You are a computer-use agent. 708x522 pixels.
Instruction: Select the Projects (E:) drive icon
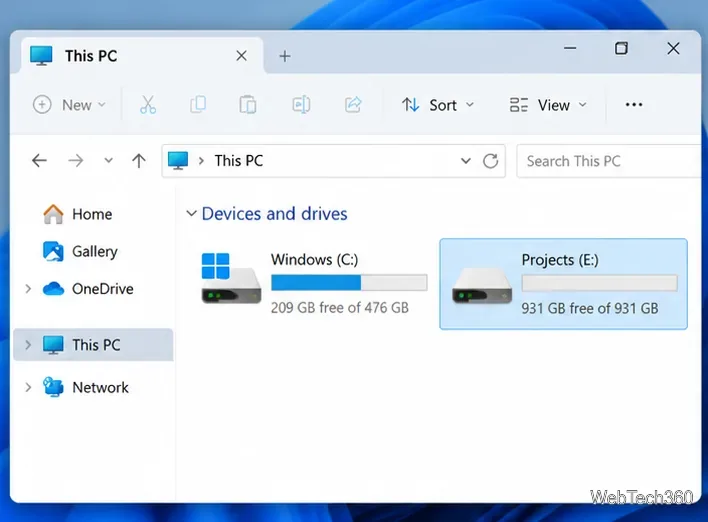tap(481, 286)
